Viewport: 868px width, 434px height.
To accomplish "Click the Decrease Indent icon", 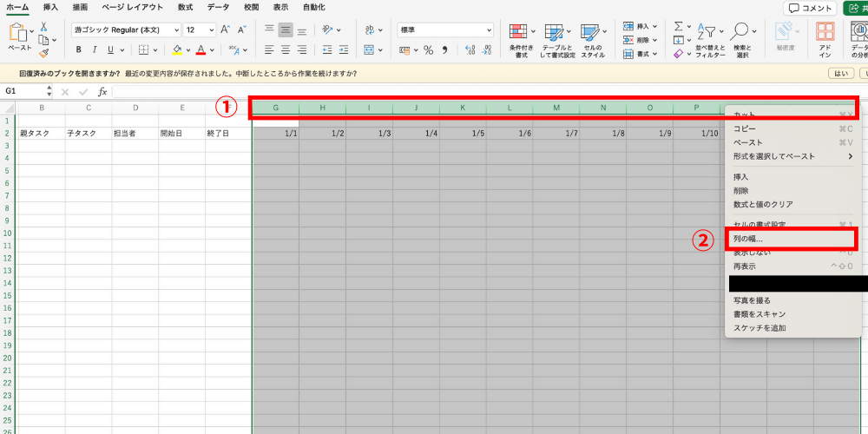I will tap(327, 49).
